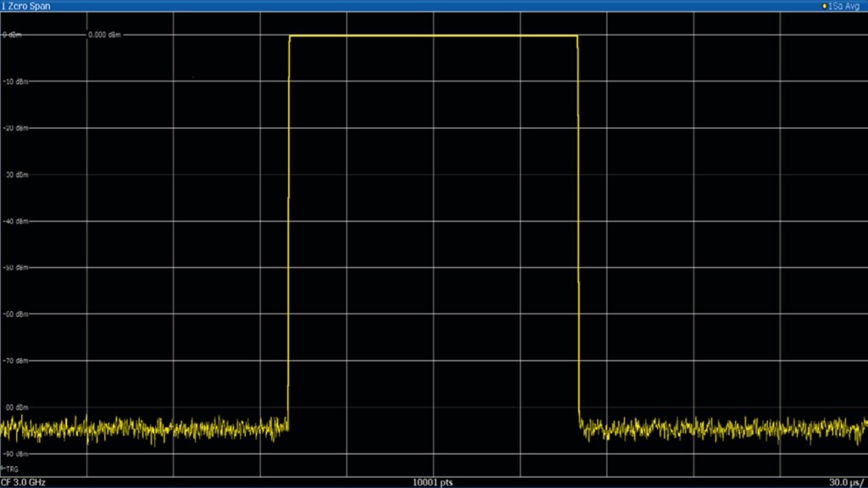Click the '-70 dBm' axis label
868x488 pixels.
point(15,361)
